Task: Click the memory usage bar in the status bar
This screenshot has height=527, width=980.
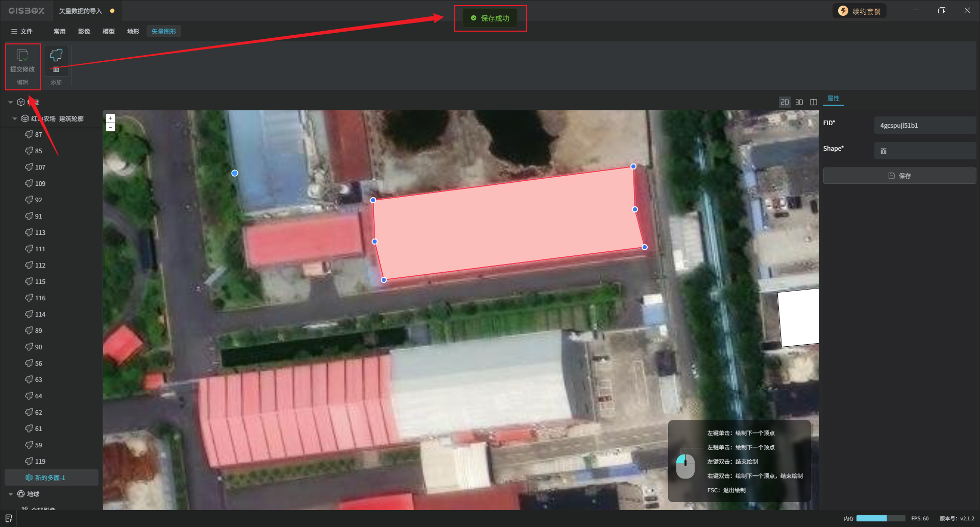Action: [880, 518]
